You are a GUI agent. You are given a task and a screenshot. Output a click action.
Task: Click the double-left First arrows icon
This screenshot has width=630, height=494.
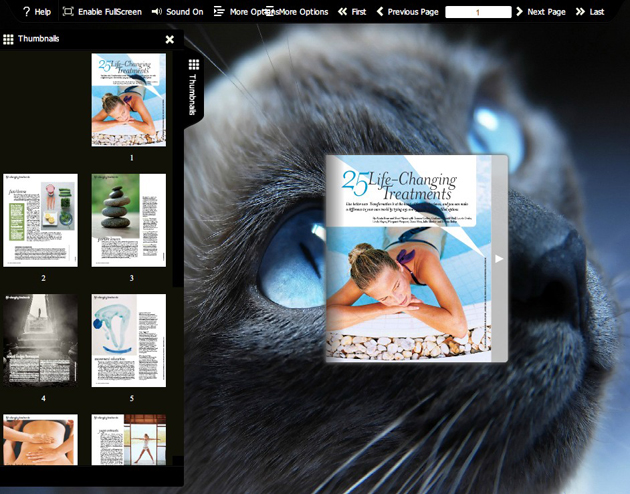coord(342,12)
